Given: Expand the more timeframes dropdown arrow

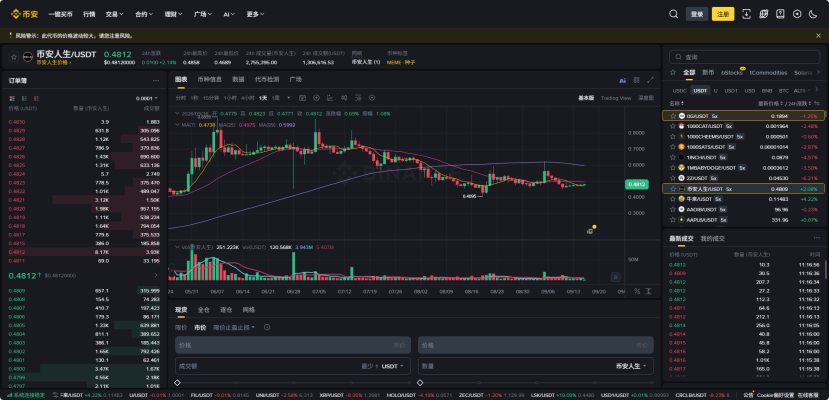Looking at the screenshot, I should [x=289, y=98].
